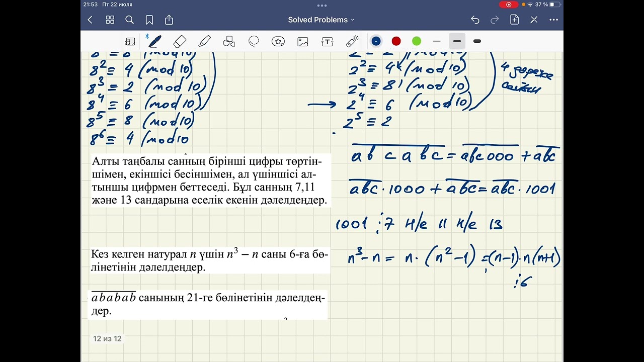Pick the red pen color
The width and height of the screenshot is (644, 362).
(x=396, y=41)
